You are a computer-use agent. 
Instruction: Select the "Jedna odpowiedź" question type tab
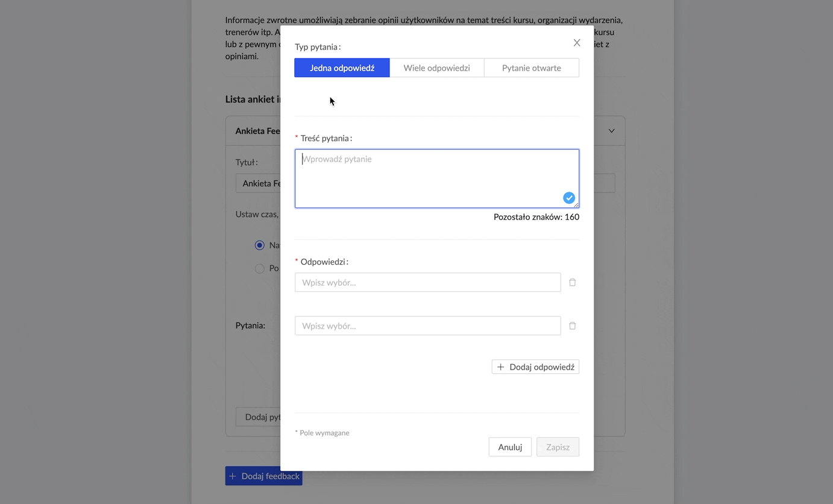pyautogui.click(x=342, y=68)
